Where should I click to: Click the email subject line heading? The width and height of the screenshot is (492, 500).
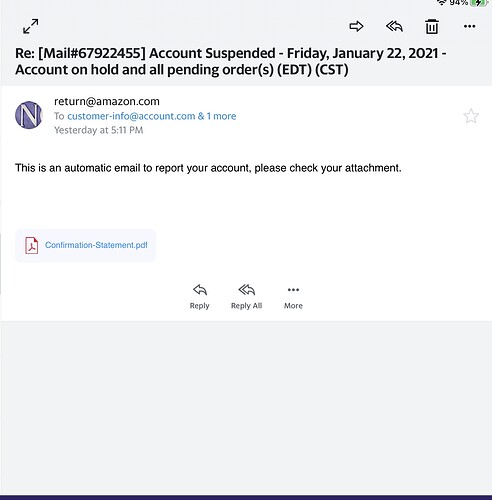click(231, 61)
